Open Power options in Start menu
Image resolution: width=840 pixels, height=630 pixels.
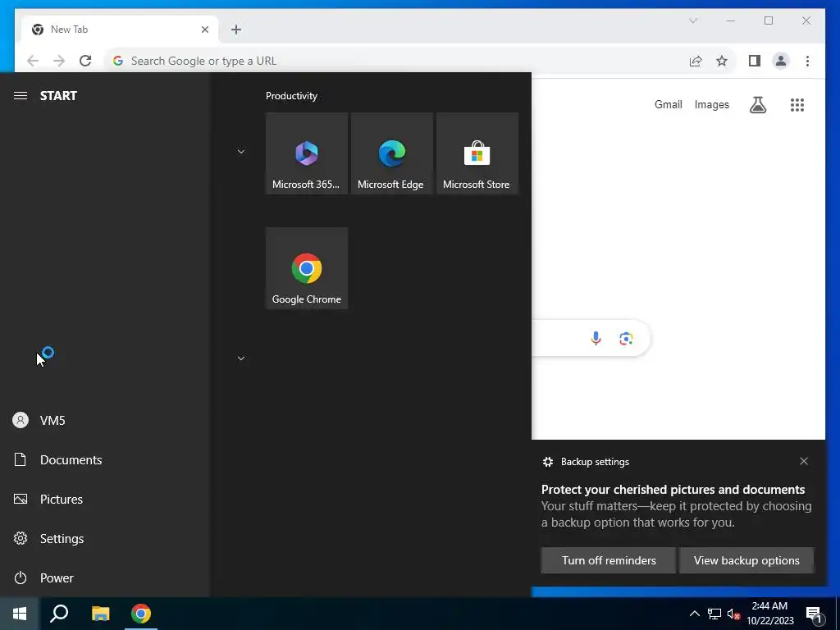pos(104,578)
